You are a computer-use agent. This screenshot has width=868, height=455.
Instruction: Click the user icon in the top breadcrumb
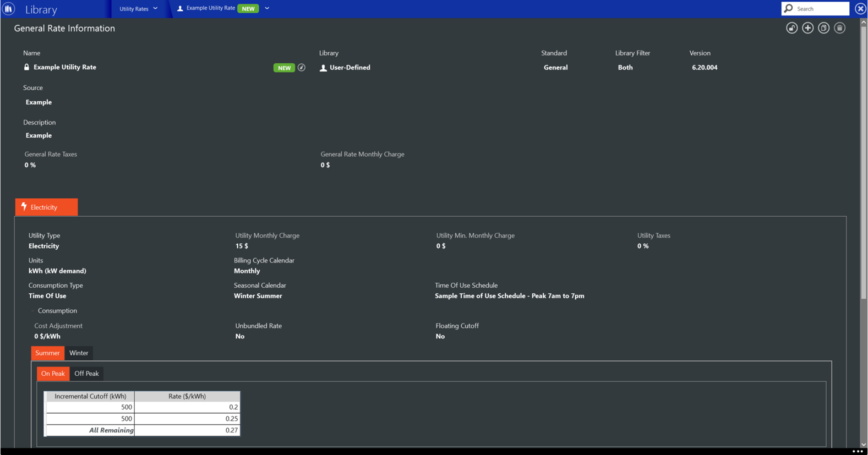coord(180,8)
